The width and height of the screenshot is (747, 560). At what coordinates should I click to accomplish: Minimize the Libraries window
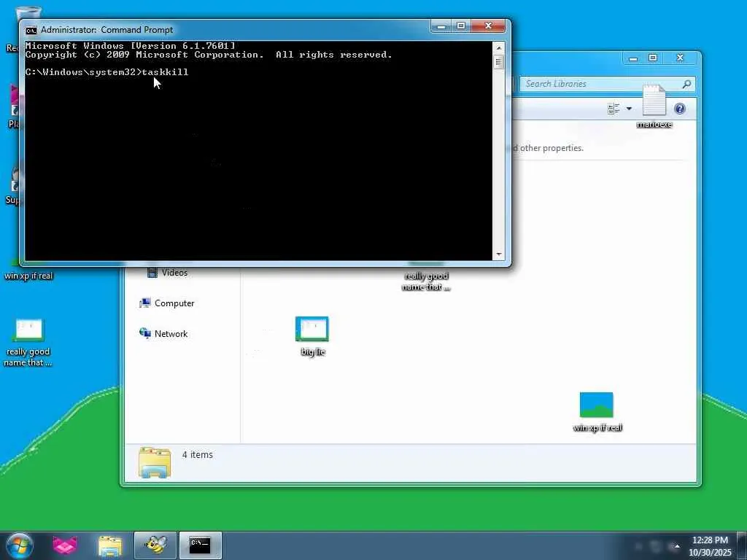tap(633, 58)
